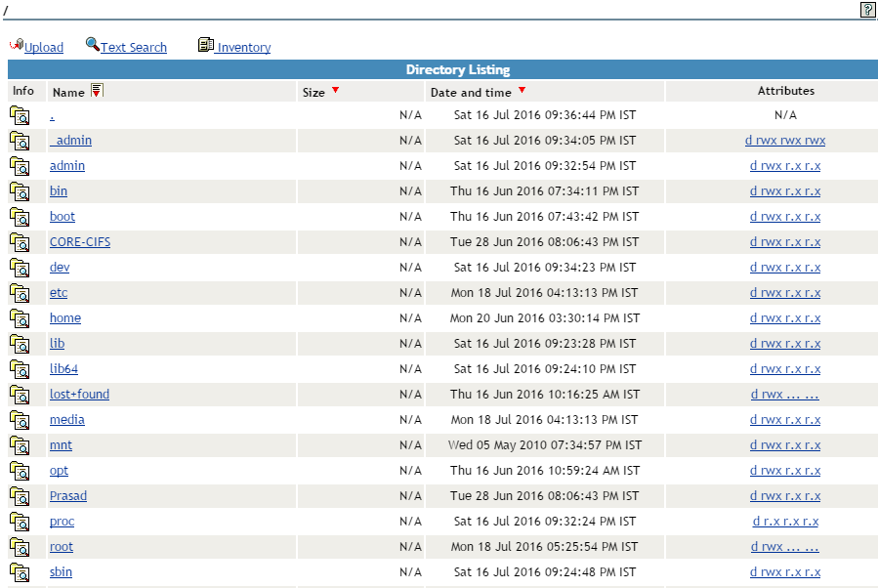
Task: Open the Info folder icon for bin
Action: pos(20,191)
